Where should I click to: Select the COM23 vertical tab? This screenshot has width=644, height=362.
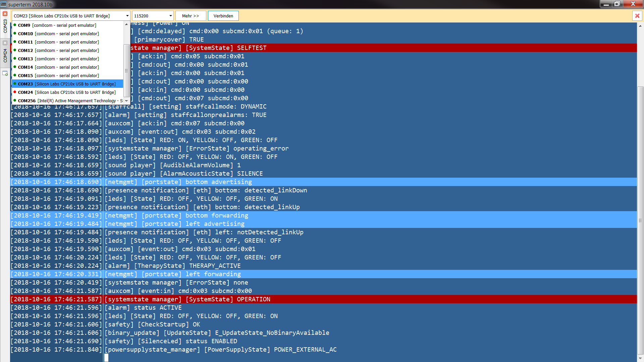coord(5,26)
